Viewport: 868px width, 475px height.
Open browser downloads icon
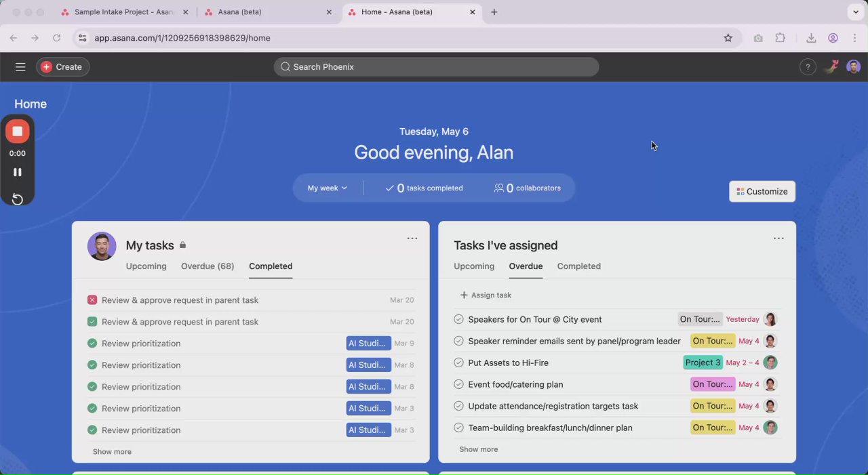click(811, 38)
